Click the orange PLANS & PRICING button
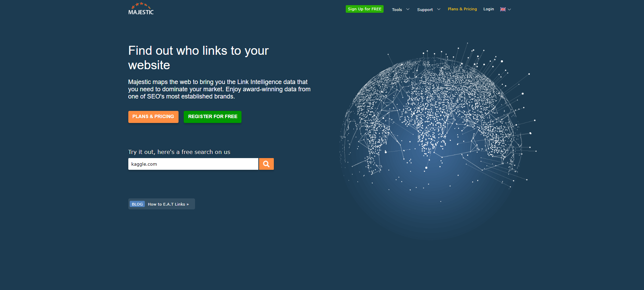This screenshot has width=644, height=290. 153,117
